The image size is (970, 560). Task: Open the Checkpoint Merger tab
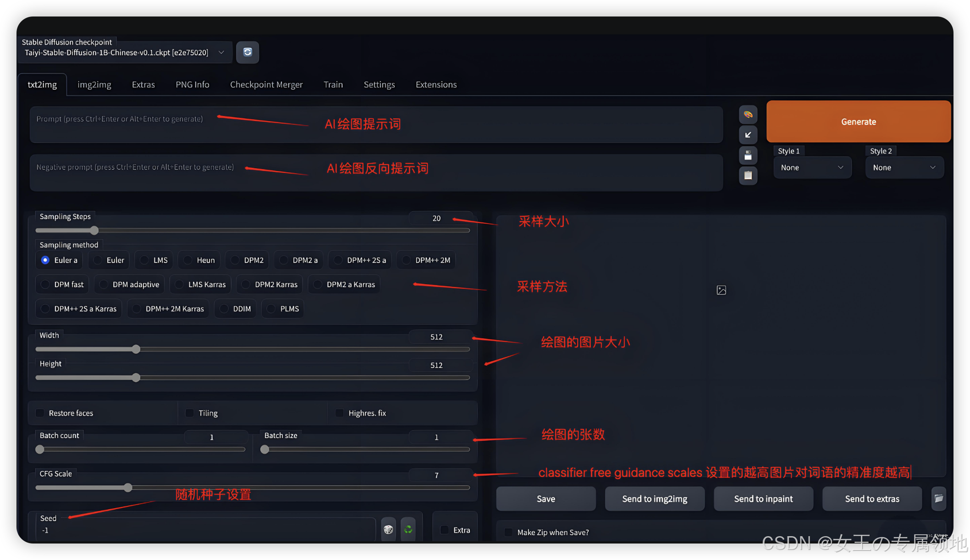[x=266, y=85]
